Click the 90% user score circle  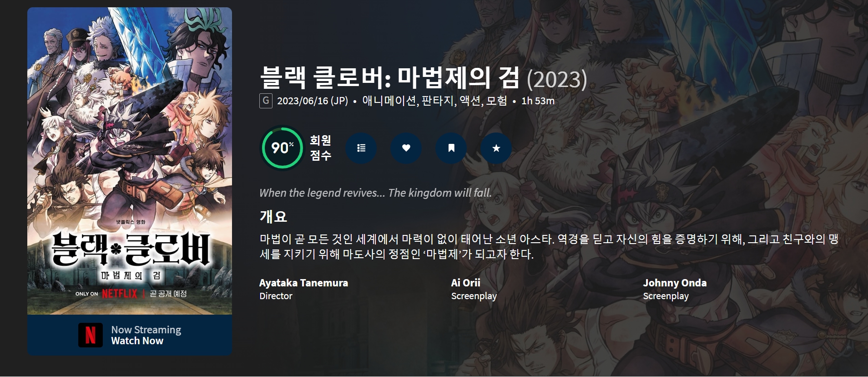pos(282,148)
